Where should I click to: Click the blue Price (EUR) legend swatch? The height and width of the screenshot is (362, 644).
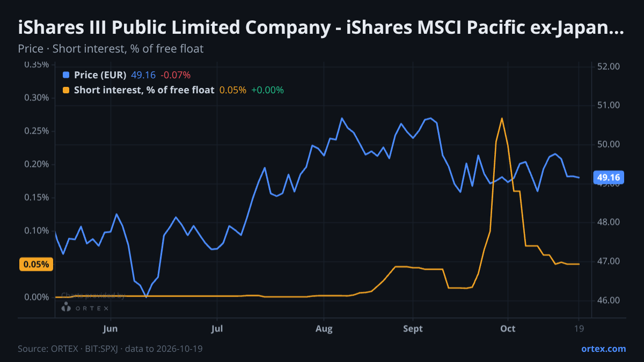66,75
